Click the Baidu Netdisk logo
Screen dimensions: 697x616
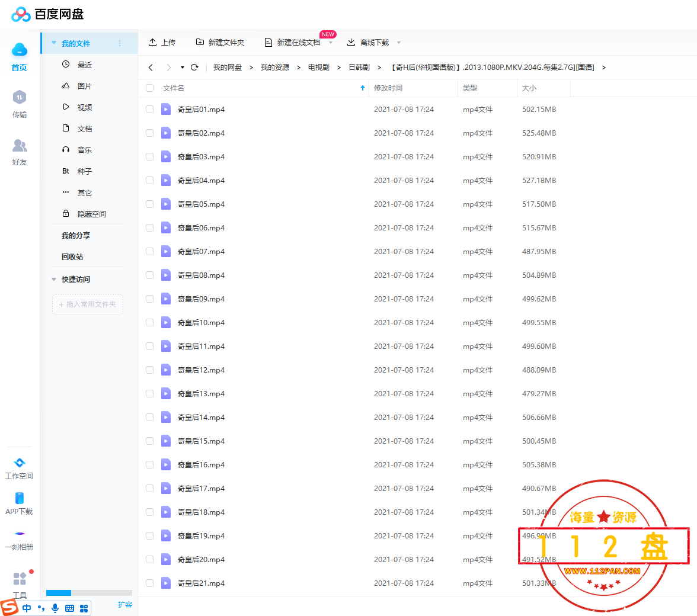click(x=47, y=14)
